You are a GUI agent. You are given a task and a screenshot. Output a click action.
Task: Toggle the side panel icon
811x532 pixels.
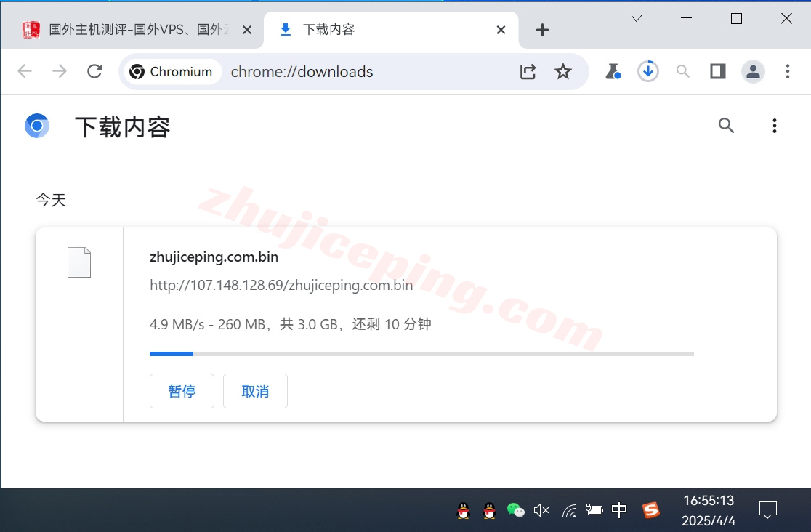coord(718,71)
